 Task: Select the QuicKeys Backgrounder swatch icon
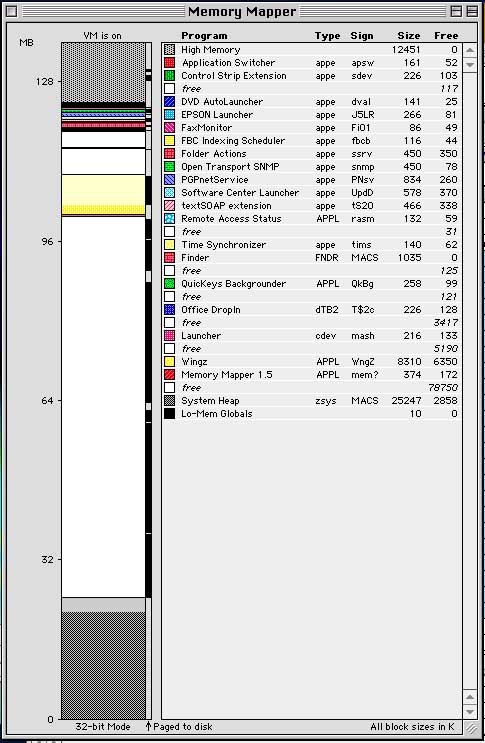pos(169,283)
